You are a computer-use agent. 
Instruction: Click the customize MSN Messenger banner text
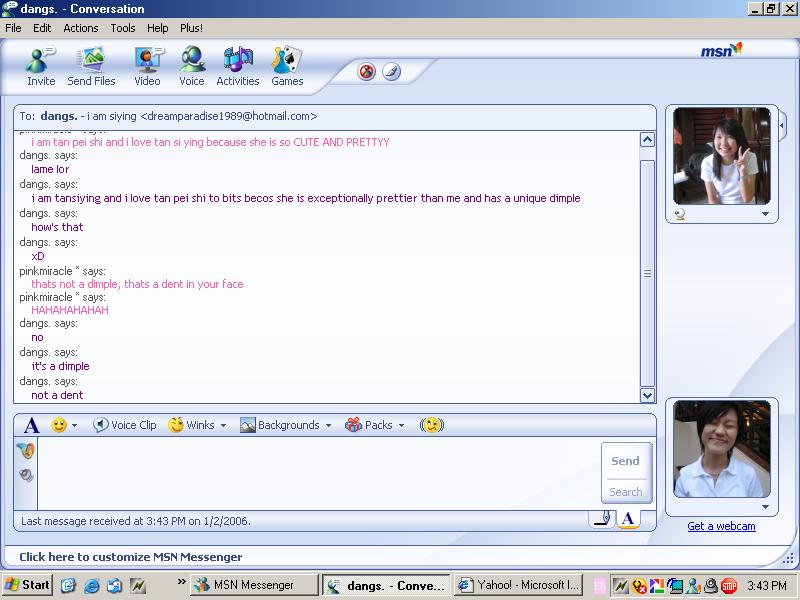[x=131, y=557]
